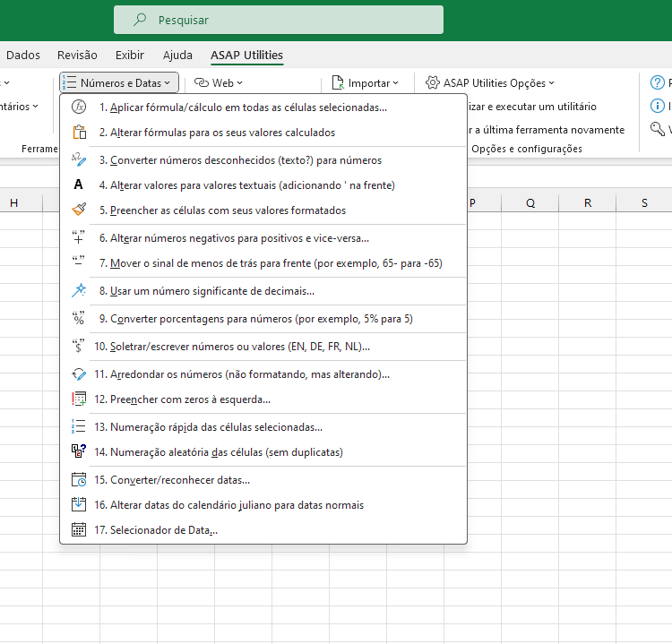Image resolution: width=672 pixels, height=644 pixels.
Task: Click the numbered list icon for Numeração rápida
Action: [x=79, y=426]
